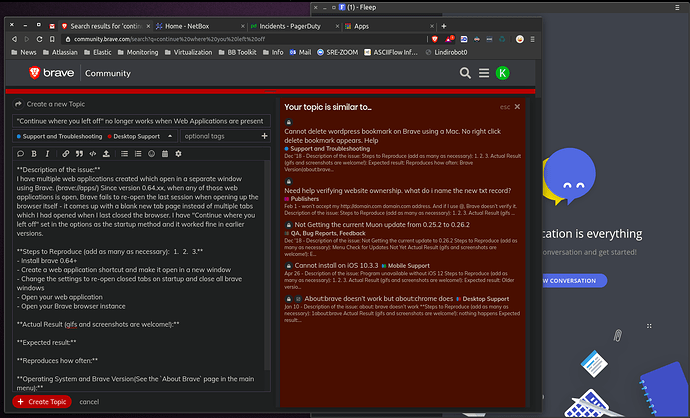
Task: Click the preformatted code icon in editor
Action: 92,154
